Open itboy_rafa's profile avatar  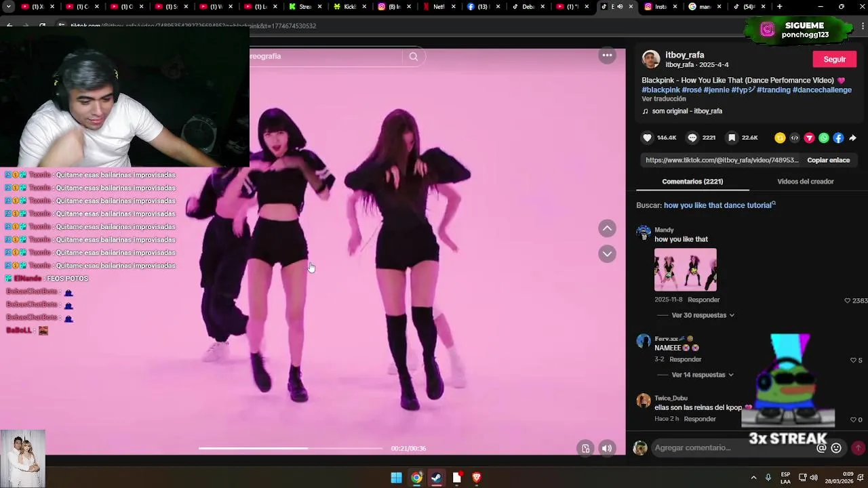pyautogui.click(x=651, y=60)
